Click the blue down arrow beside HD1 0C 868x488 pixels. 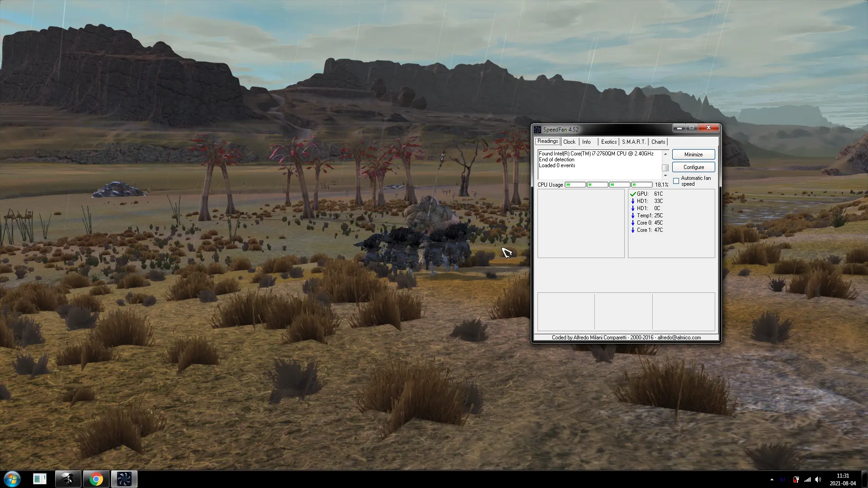[633, 208]
